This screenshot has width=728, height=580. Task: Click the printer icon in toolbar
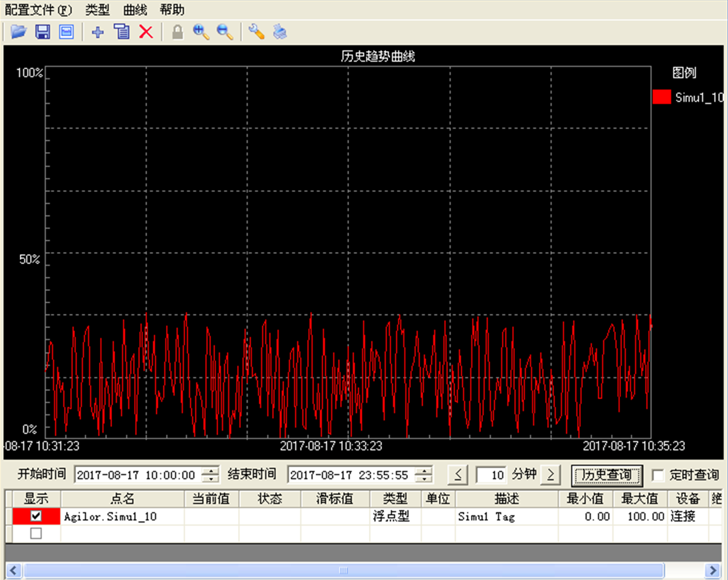click(x=280, y=32)
